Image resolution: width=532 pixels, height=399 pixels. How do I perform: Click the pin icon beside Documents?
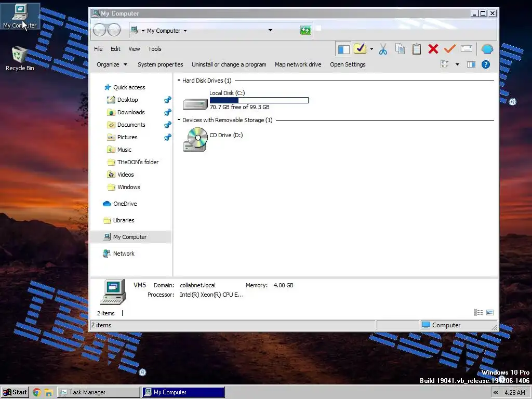[168, 125]
